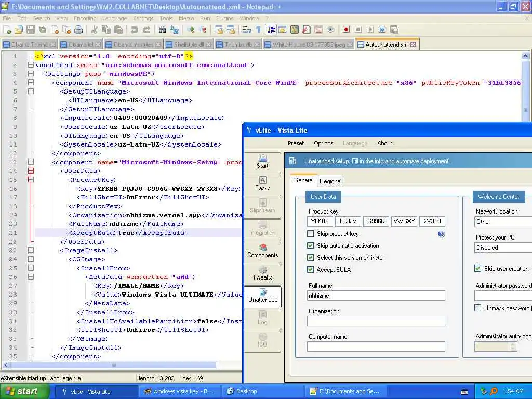This screenshot has width=532, height=399.
Task: Click into the Organization input field
Action: (x=376, y=321)
